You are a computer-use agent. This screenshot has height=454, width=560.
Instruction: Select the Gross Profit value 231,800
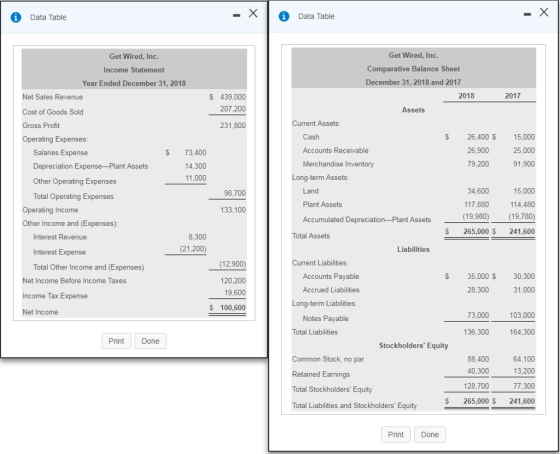tap(233, 126)
